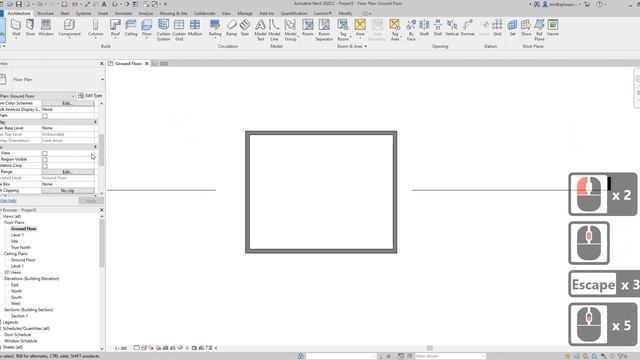Select the Door tool

(31, 28)
